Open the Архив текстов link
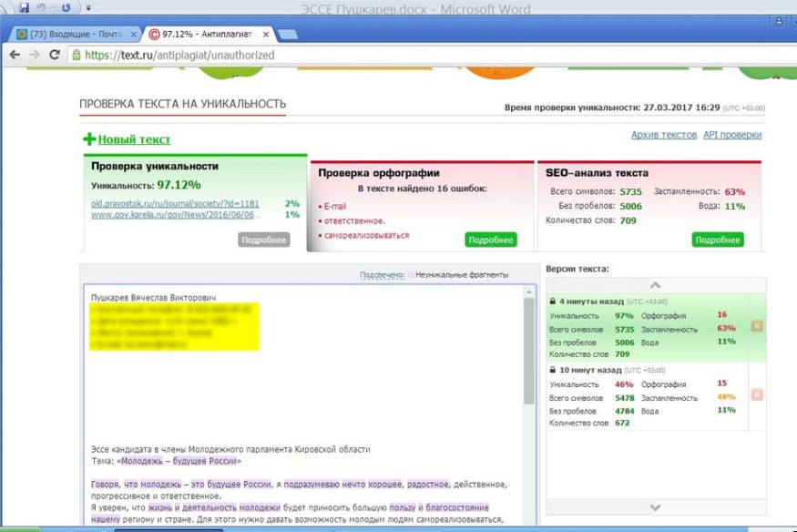 click(663, 135)
